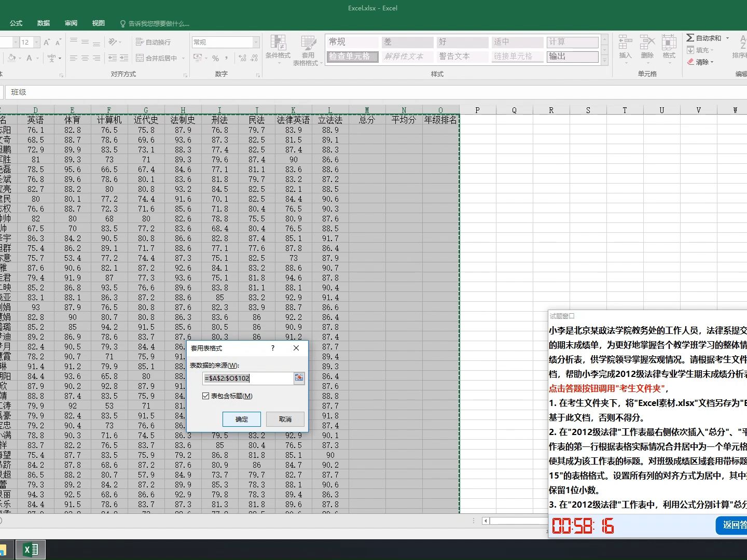
Task: Click the range selector icon in dialog
Action: (x=299, y=378)
